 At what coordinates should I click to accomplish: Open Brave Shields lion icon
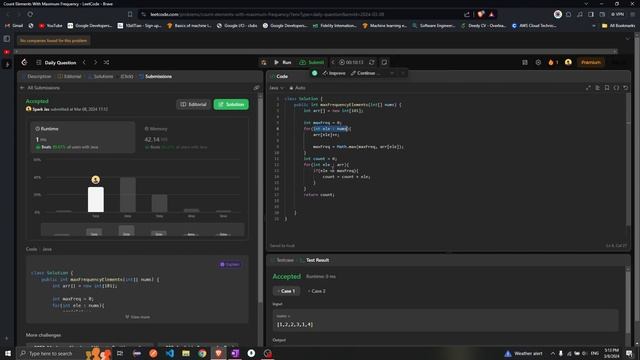click(x=481, y=14)
